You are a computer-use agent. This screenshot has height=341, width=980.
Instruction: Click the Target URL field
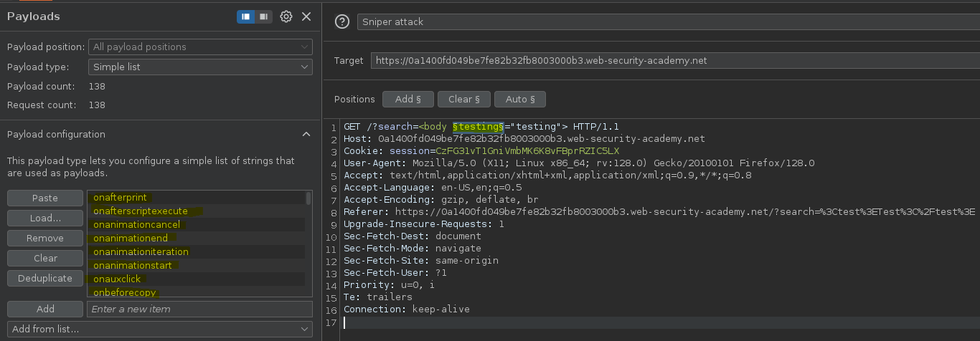(674, 61)
